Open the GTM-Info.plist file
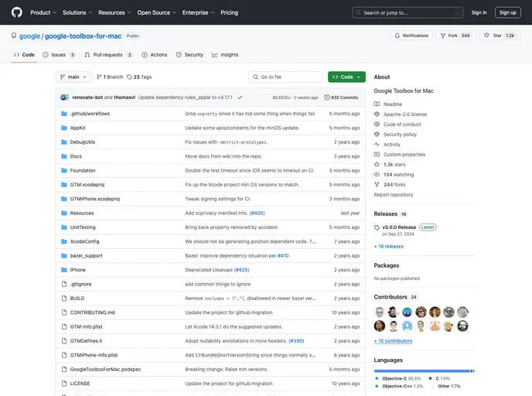Screen dimensions: 532x396 click(86, 326)
